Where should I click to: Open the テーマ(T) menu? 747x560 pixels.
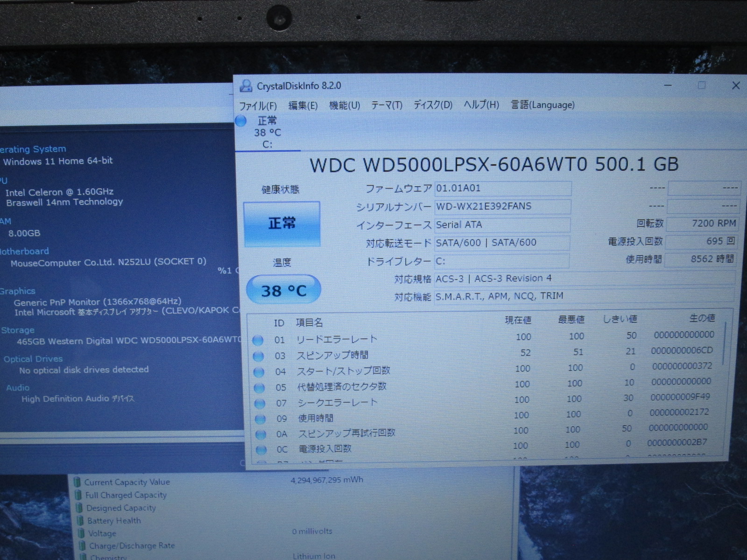pos(387,105)
